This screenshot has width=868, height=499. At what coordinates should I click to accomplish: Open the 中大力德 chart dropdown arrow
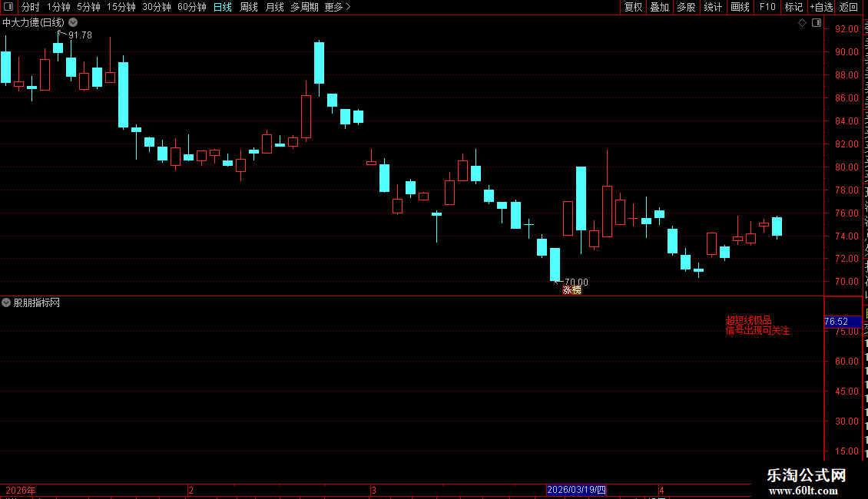tap(73, 23)
